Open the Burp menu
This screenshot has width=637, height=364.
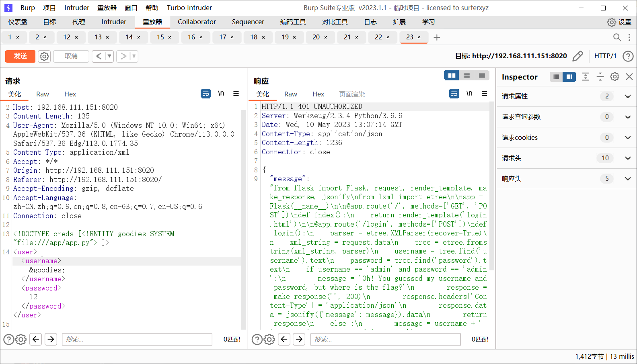click(28, 8)
